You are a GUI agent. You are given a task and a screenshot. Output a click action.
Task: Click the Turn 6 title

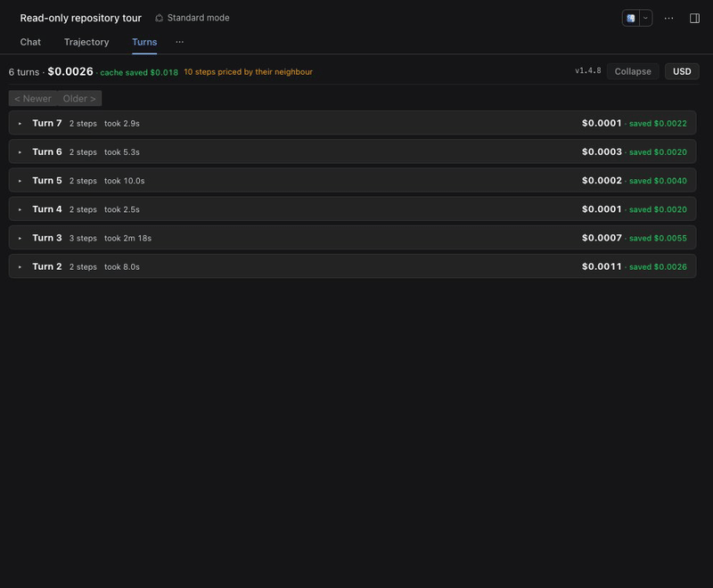coord(47,151)
